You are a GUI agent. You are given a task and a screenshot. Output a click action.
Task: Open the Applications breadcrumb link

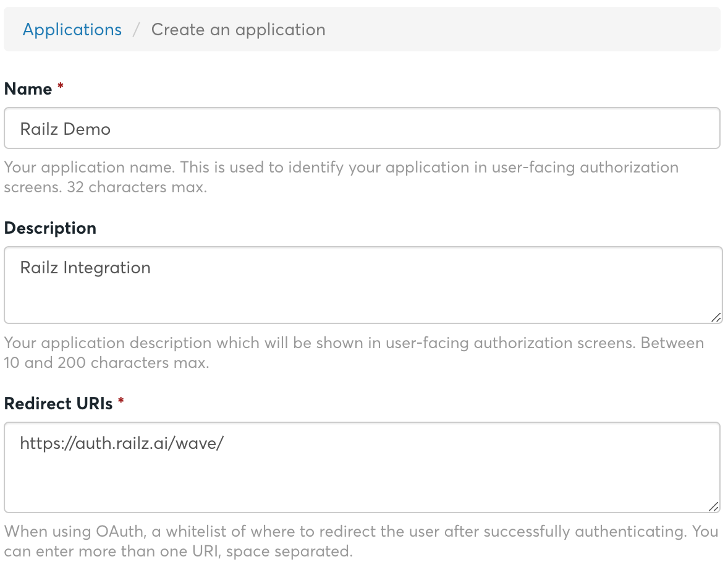[72, 30]
